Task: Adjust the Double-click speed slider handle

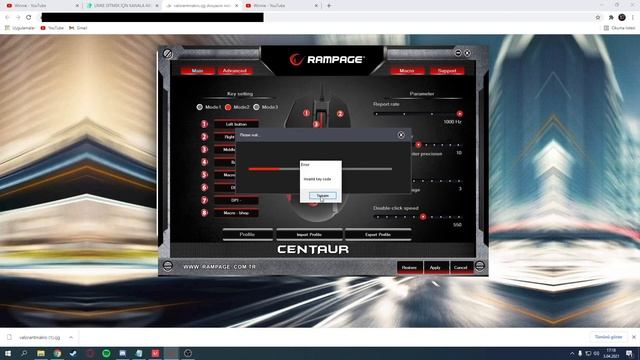Action: (423, 217)
